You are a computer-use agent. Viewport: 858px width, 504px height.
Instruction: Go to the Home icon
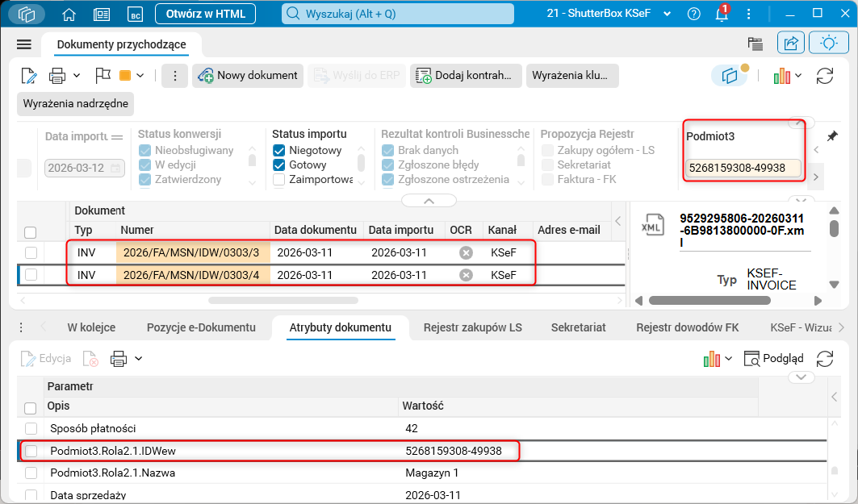pos(69,15)
